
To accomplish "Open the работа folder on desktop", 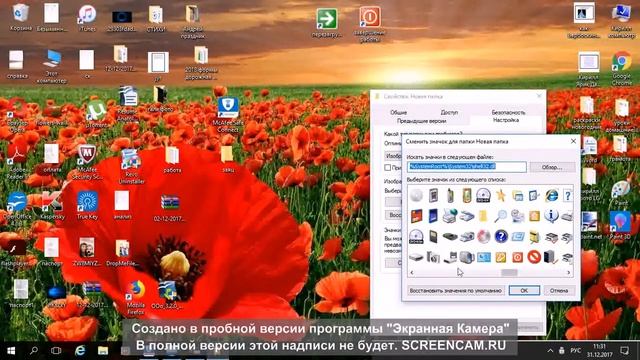I will tap(172, 160).
